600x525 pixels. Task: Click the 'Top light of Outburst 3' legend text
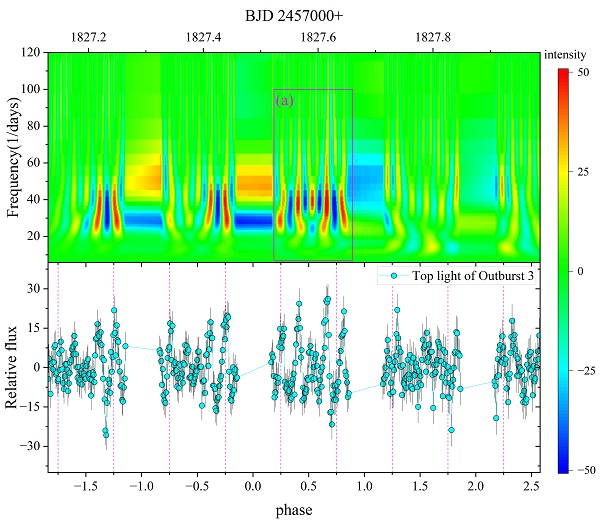470,275
